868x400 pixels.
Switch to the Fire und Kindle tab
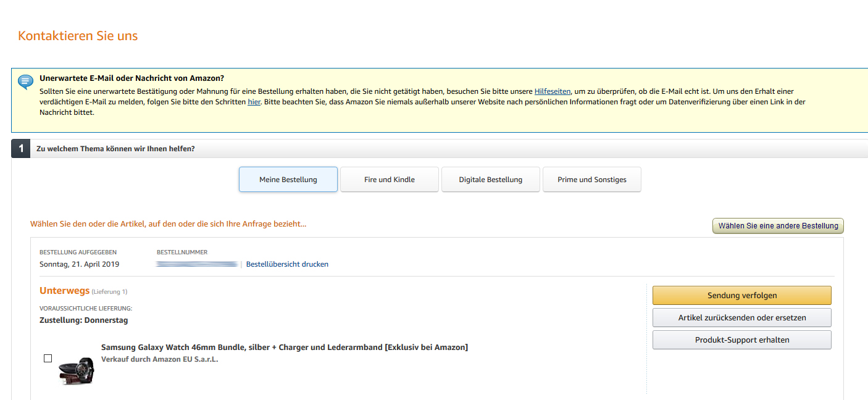(x=389, y=179)
